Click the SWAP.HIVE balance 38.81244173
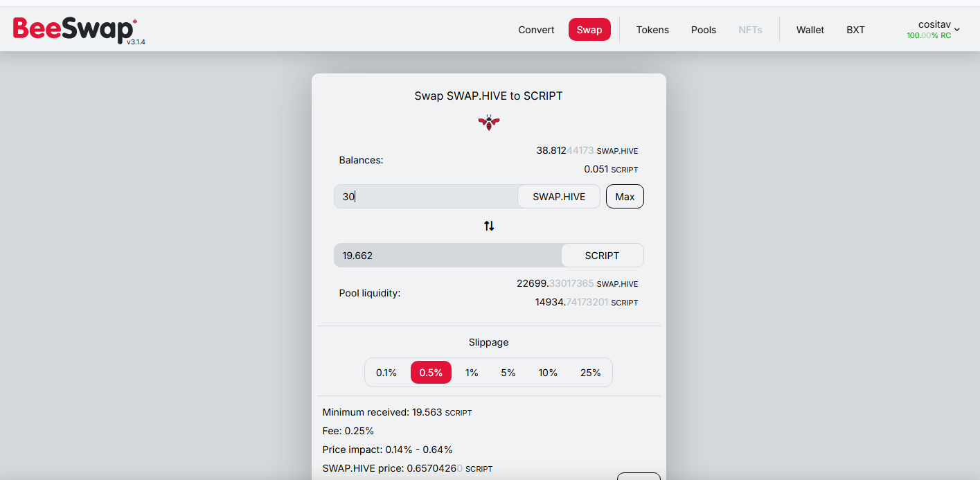The height and width of the screenshot is (480, 980). pyautogui.click(x=587, y=150)
